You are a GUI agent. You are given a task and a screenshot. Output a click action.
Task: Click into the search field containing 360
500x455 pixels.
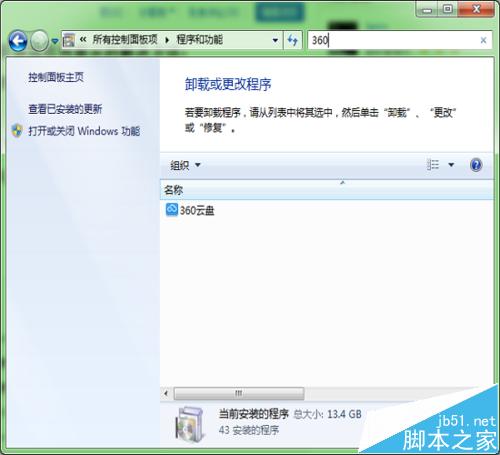pyautogui.click(x=393, y=40)
